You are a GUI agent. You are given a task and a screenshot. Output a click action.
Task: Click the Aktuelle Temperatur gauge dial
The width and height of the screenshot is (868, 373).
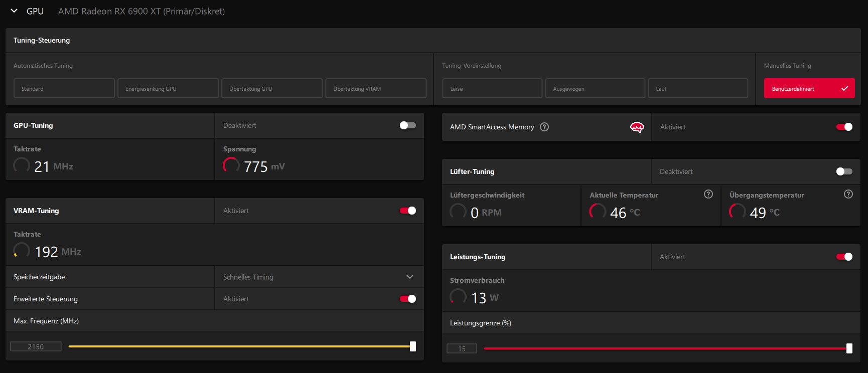[598, 212]
